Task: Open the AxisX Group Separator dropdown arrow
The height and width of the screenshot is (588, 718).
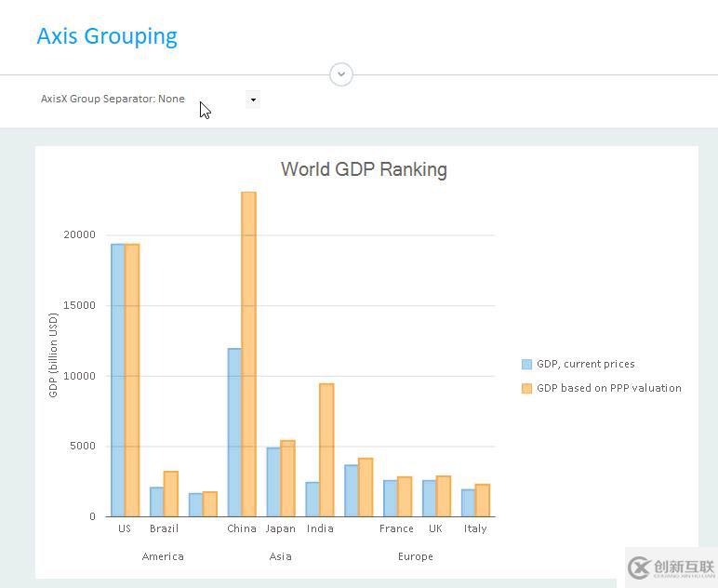Action: (253, 100)
